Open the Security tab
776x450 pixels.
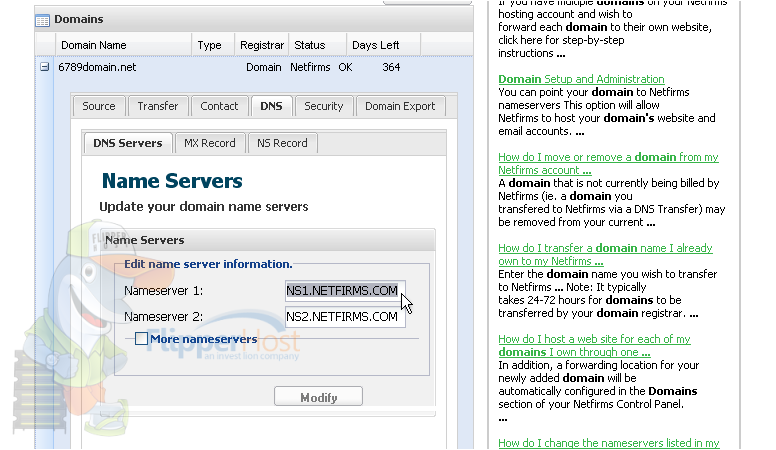[x=323, y=106]
